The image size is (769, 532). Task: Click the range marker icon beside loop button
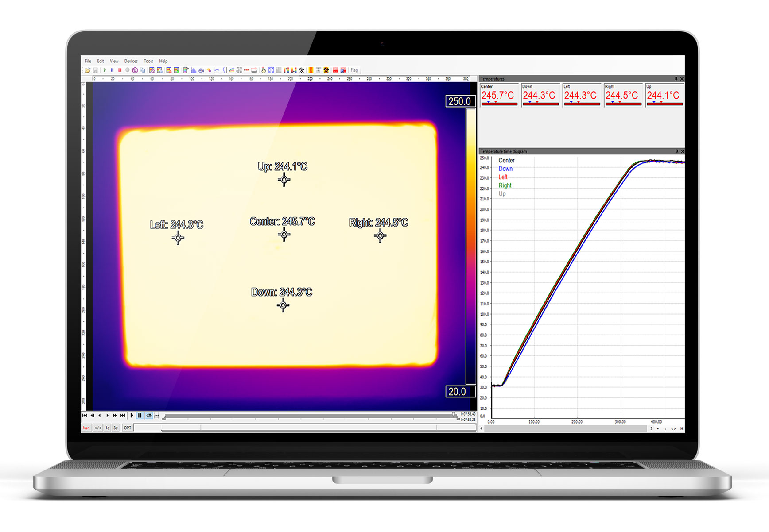(x=157, y=416)
